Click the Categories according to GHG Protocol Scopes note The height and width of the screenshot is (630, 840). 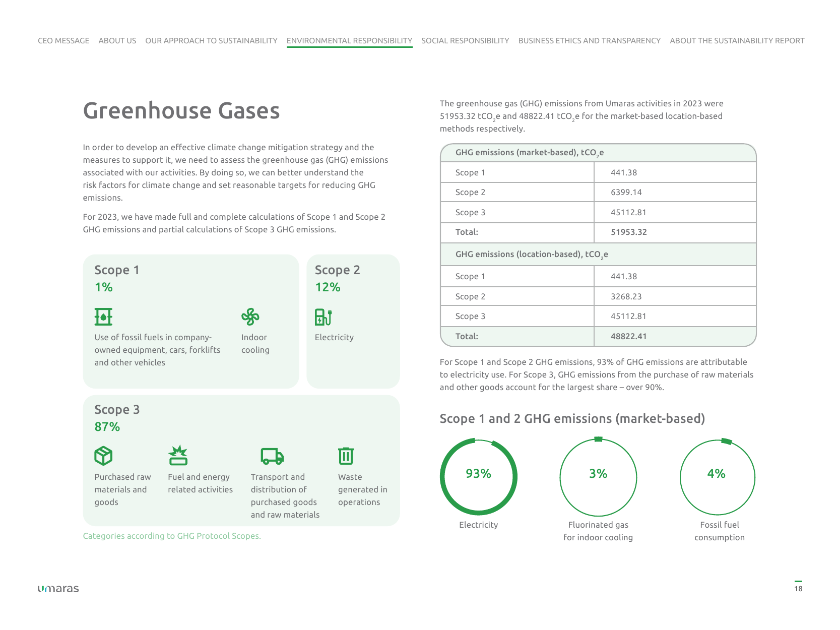pos(172,536)
